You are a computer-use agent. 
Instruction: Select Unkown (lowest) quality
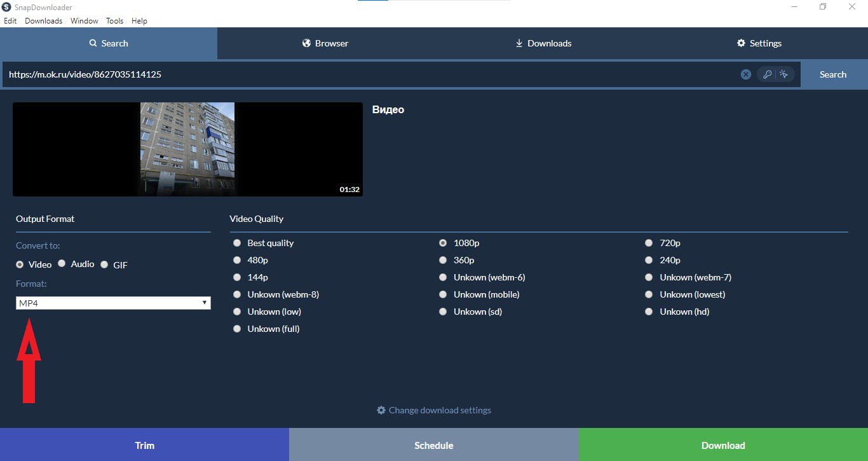click(649, 294)
